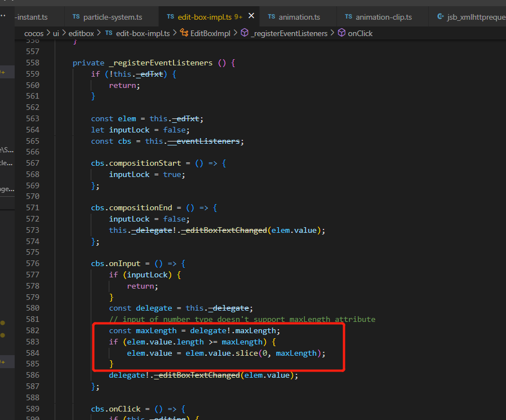
Task: Click the TS icon on particle-system.ts tab
Action: 76,17
